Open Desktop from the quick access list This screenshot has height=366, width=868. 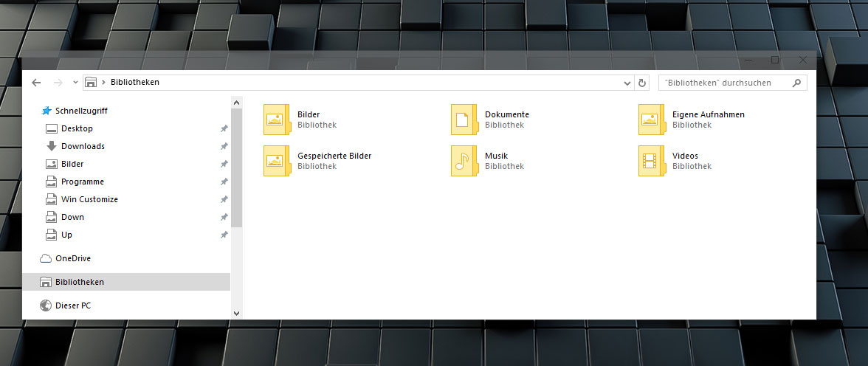pos(77,128)
